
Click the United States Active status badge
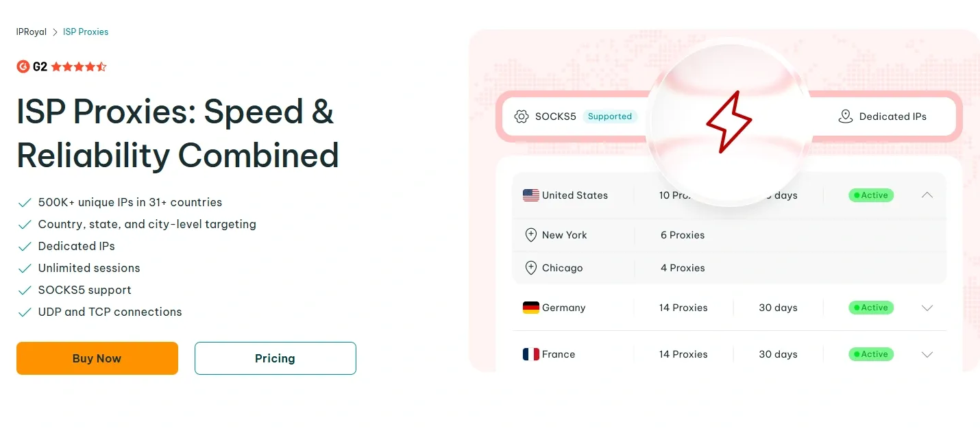click(x=871, y=195)
